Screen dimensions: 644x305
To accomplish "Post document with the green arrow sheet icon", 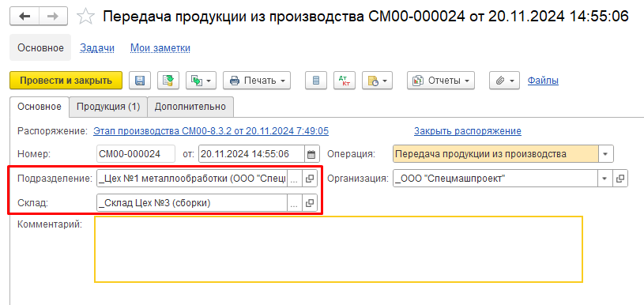I will [168, 81].
